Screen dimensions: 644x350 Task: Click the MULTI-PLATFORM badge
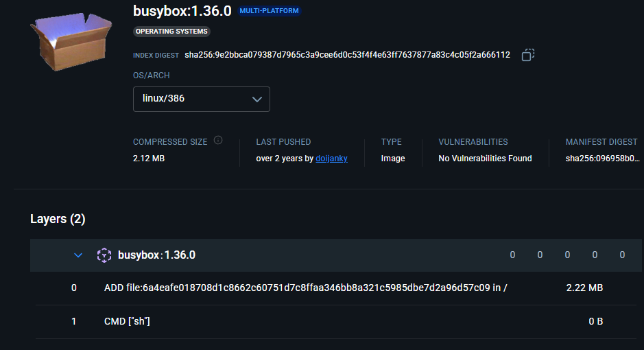coord(269,11)
